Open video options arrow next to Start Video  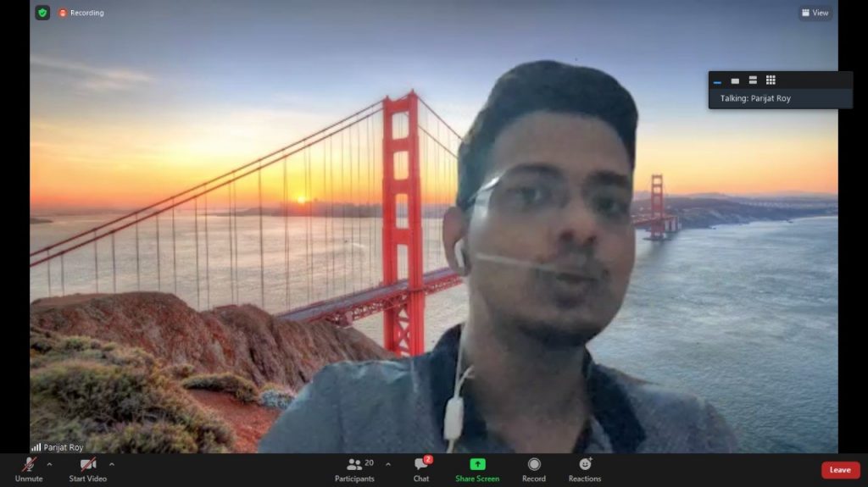tap(112, 465)
